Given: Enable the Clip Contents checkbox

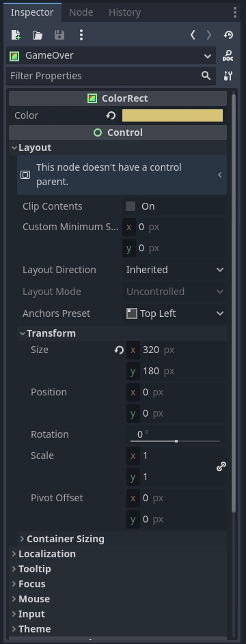Looking at the screenshot, I should pyautogui.click(x=131, y=206).
